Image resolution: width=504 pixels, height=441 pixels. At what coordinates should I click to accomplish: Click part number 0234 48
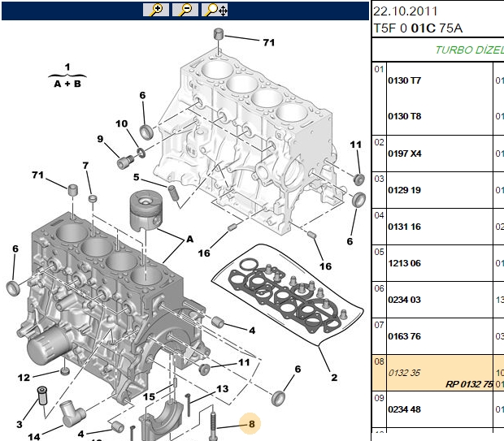404,409
